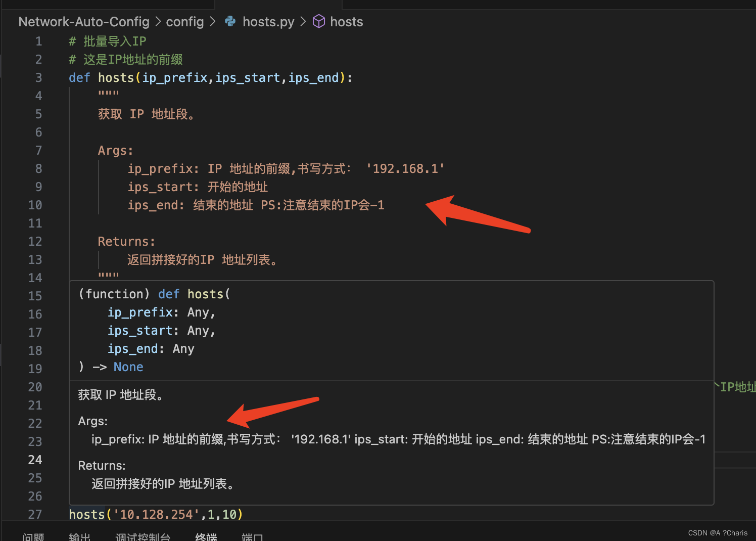The image size is (756, 541).
Task: Open Network-Auto-Config in breadcrumb
Action: click(x=84, y=22)
